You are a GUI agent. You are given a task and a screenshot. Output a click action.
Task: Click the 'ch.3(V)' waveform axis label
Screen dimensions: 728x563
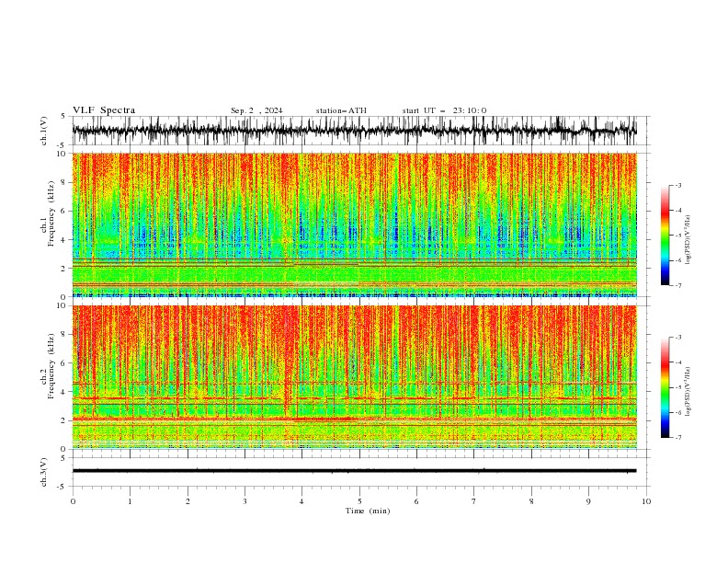pos(44,472)
